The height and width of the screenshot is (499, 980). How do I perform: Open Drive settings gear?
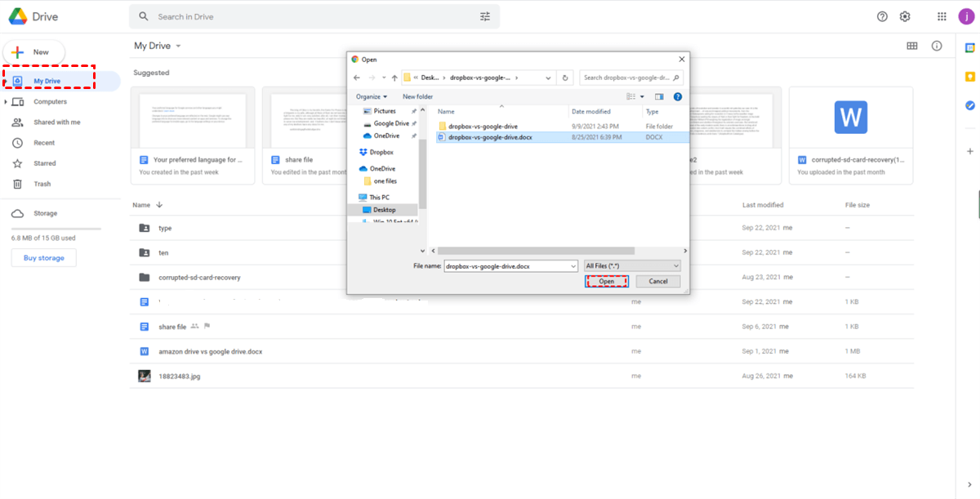click(905, 16)
